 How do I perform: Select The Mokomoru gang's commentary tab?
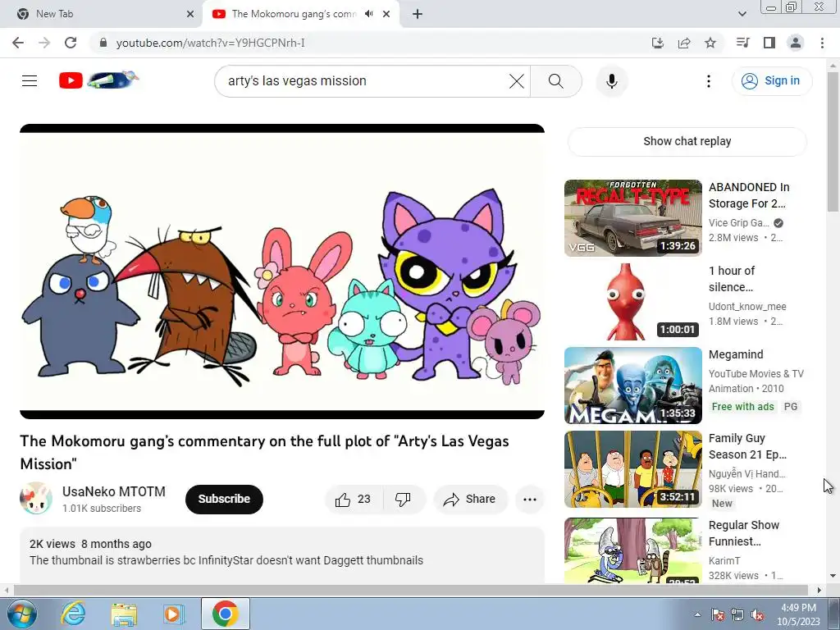(294, 14)
